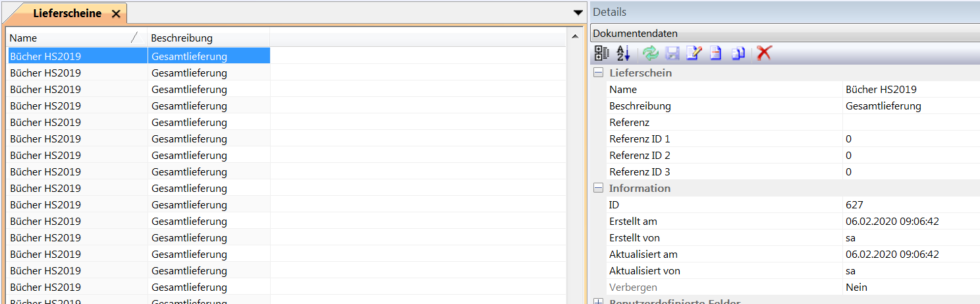Duplicate the delivery note with copy icon
The height and width of the screenshot is (304, 980).
(738, 53)
